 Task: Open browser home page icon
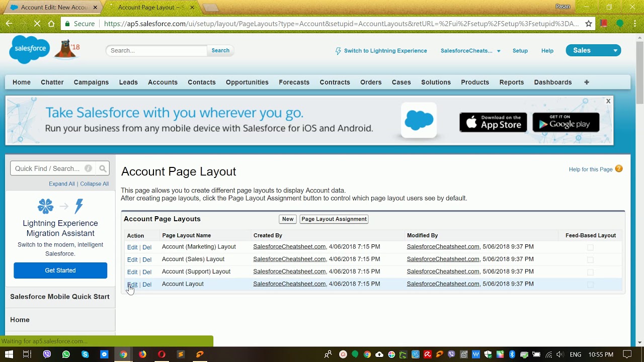pyautogui.click(x=51, y=24)
